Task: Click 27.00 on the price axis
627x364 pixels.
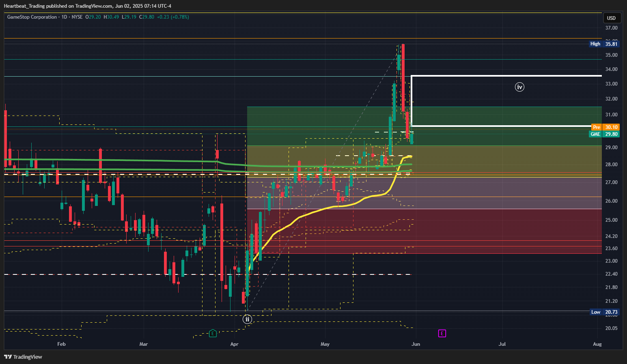Action: tap(612, 182)
